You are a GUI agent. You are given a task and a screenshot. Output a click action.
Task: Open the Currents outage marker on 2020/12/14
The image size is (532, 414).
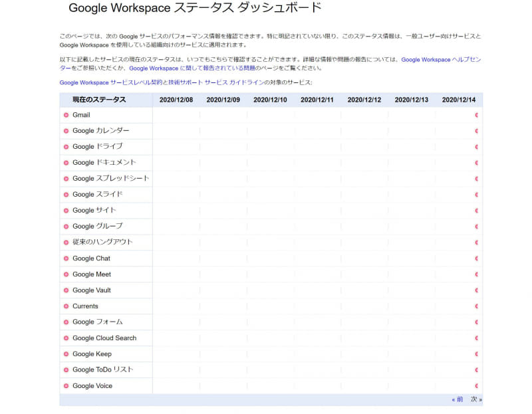coord(477,306)
